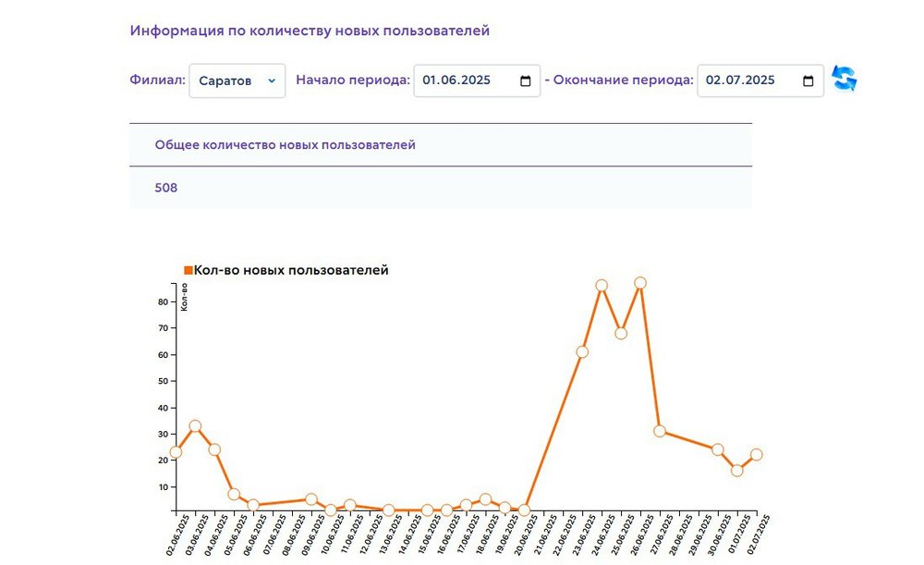Click the 'Информация по количеству новых пользователей' heading
The width and height of the screenshot is (924, 565).
310,31
